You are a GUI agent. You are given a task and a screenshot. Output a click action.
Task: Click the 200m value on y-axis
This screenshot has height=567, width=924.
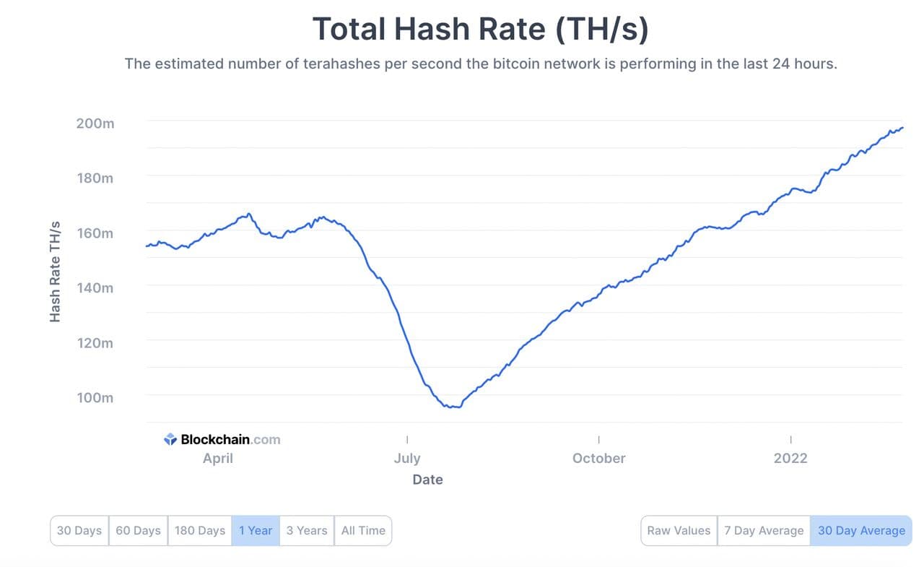pyautogui.click(x=95, y=124)
